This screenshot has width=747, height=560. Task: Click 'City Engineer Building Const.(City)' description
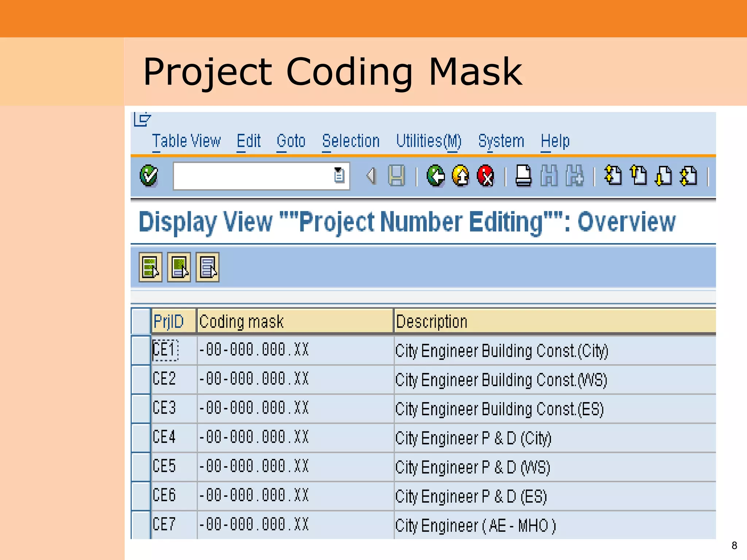tap(502, 351)
